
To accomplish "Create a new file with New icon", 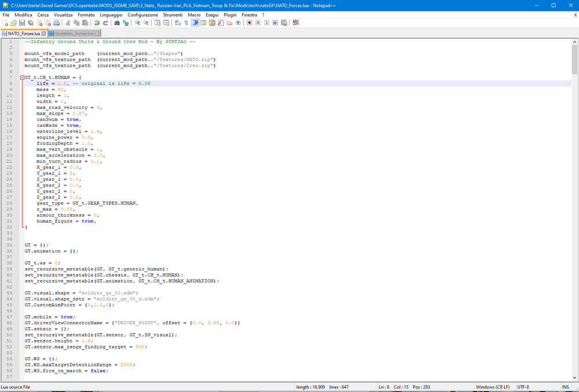I will pyautogui.click(x=5, y=23).
